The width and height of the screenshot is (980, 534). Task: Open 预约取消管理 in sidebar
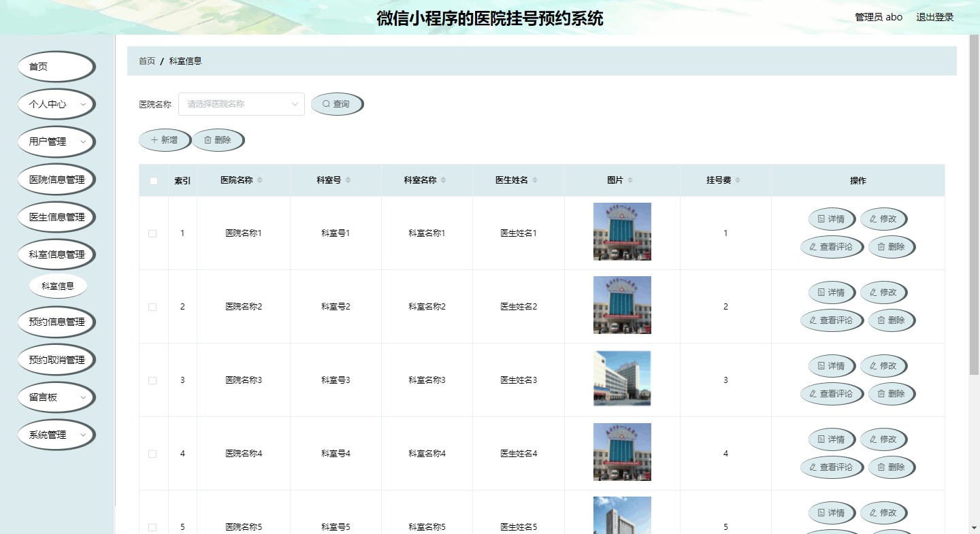coord(56,360)
